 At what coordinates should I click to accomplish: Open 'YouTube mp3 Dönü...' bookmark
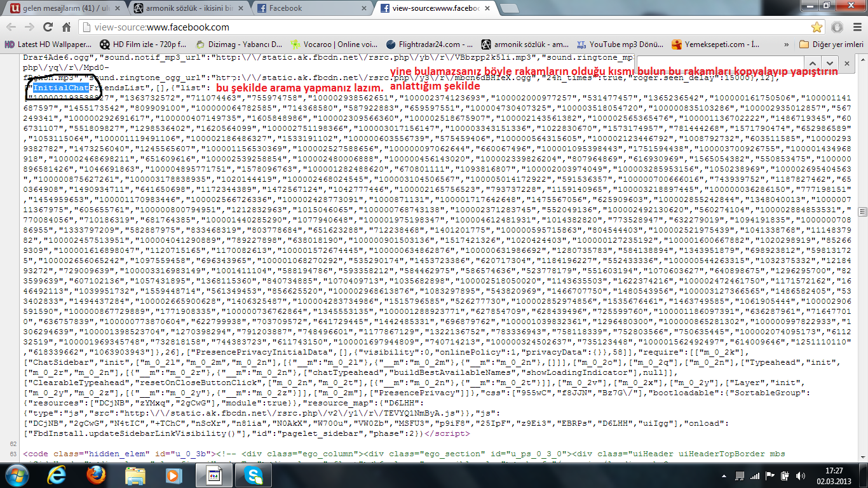(x=620, y=44)
